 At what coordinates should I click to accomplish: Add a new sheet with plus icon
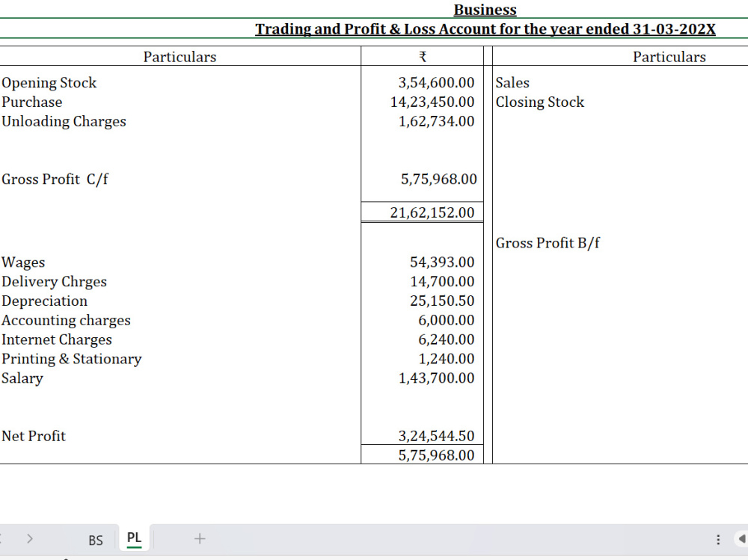[200, 539]
